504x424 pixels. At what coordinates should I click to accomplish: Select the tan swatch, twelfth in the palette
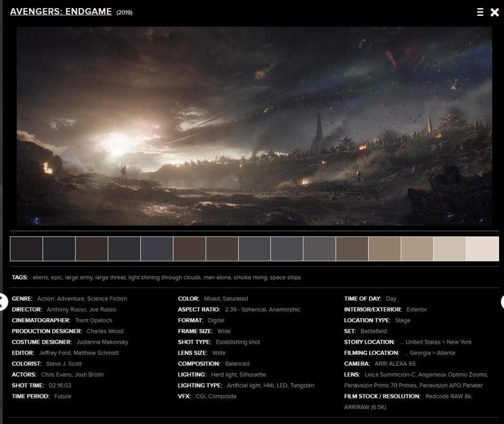384,248
